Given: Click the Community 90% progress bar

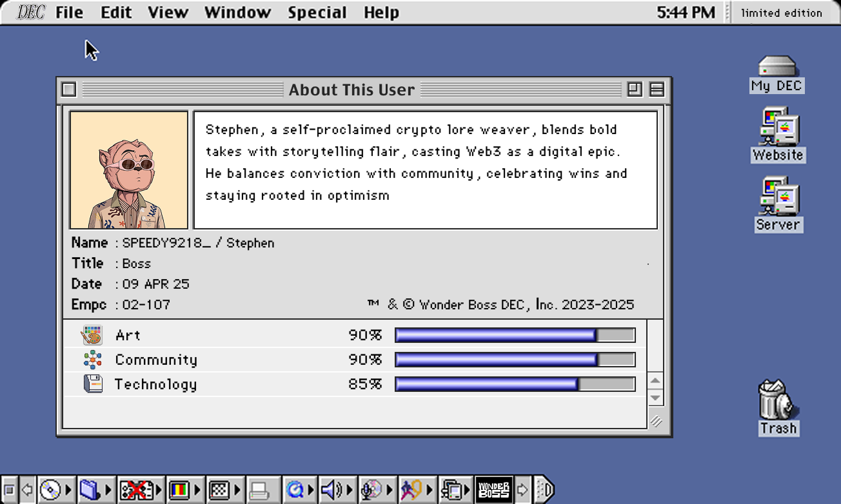Looking at the screenshot, I should [x=515, y=360].
